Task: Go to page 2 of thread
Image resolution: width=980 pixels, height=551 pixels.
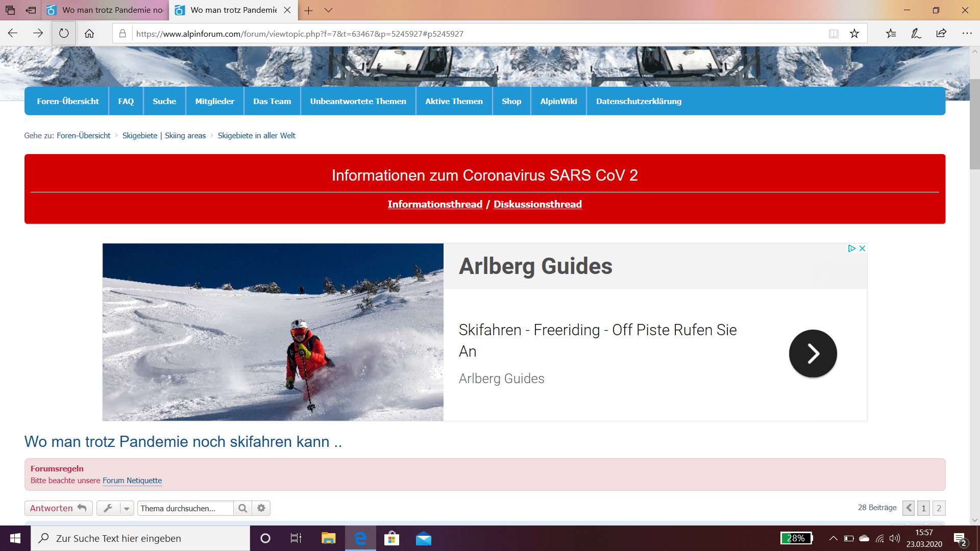Action: pyautogui.click(x=939, y=508)
